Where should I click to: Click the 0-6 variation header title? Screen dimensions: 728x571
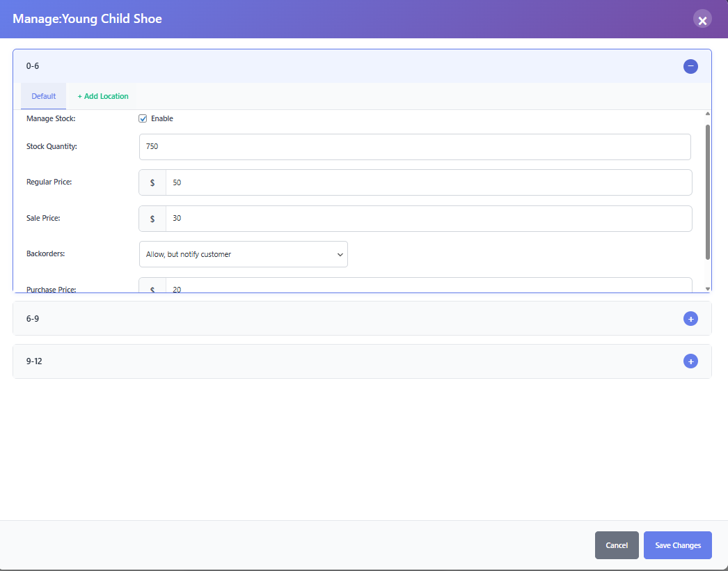pyautogui.click(x=33, y=66)
